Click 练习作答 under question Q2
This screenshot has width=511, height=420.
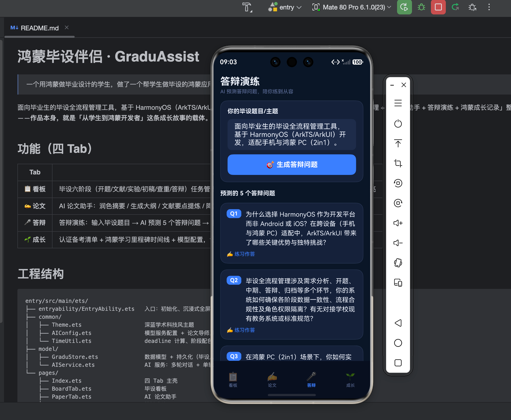241,330
